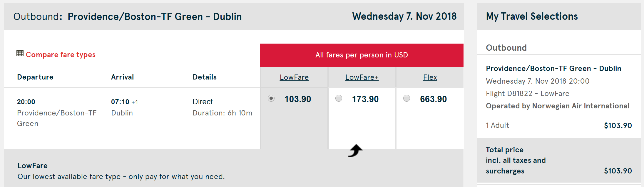Viewport: 644px width, 187px height.
Task: Open the LowFare column header link
Action: tap(294, 77)
